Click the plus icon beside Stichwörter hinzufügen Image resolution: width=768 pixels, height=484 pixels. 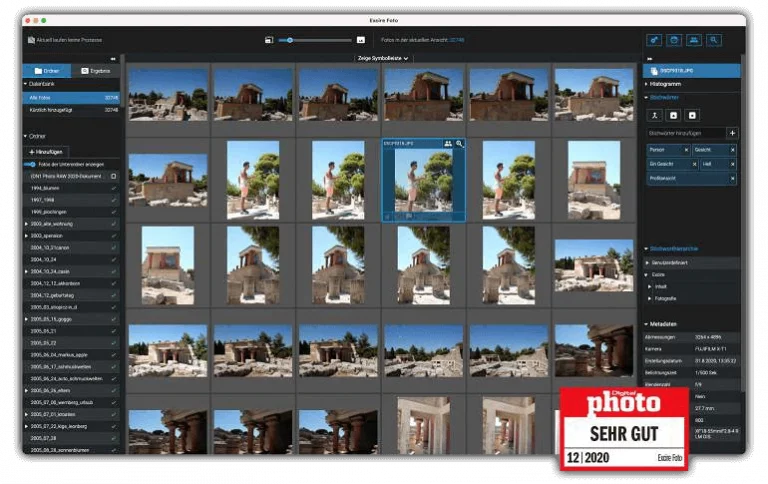click(x=732, y=132)
